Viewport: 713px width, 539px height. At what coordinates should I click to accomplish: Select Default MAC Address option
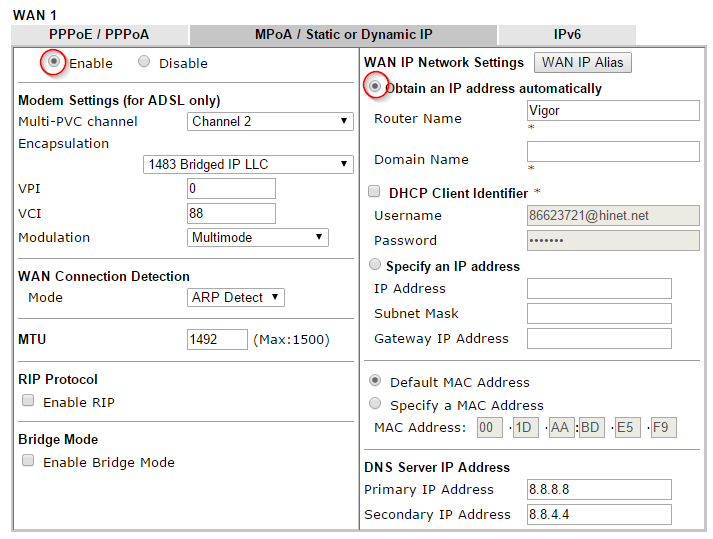pos(376,381)
